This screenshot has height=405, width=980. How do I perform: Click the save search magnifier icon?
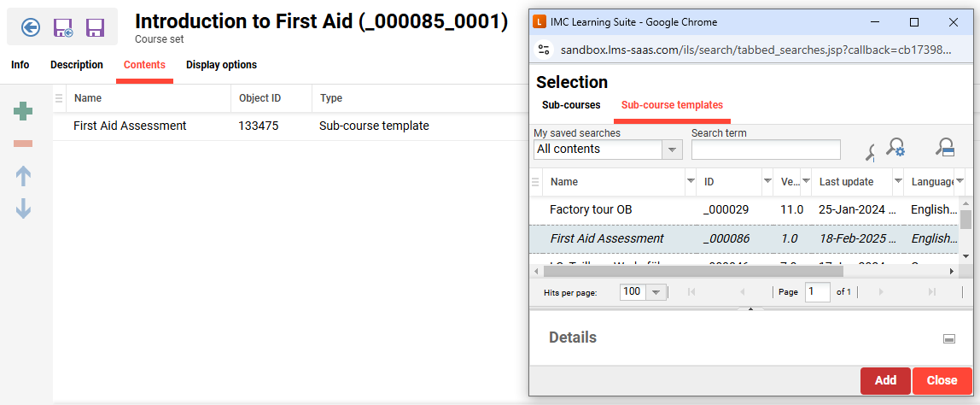click(944, 149)
